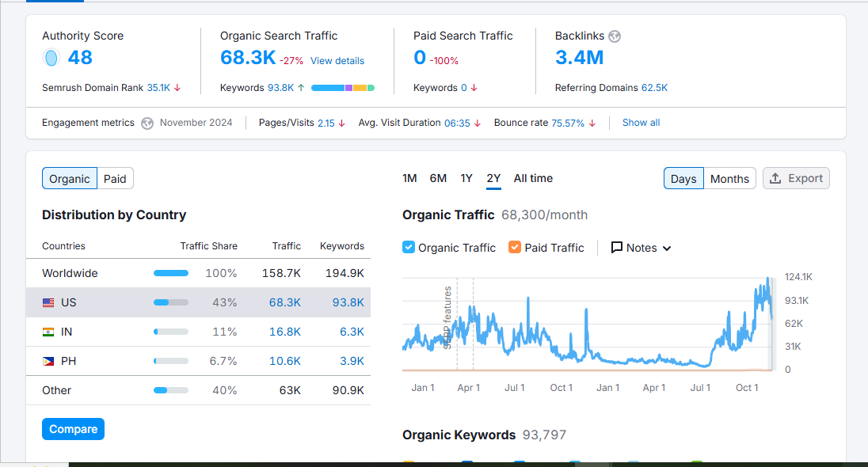Uncheck the Organic Traffic checkbox

[409, 247]
